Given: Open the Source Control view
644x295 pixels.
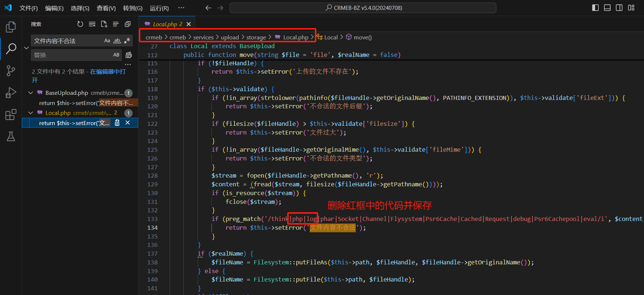Looking at the screenshot, I should click(x=11, y=71).
